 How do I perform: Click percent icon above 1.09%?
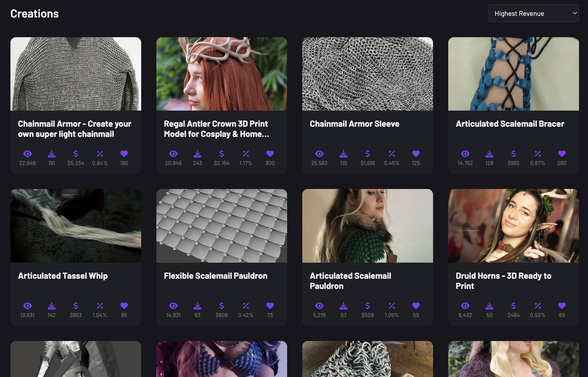392,306
